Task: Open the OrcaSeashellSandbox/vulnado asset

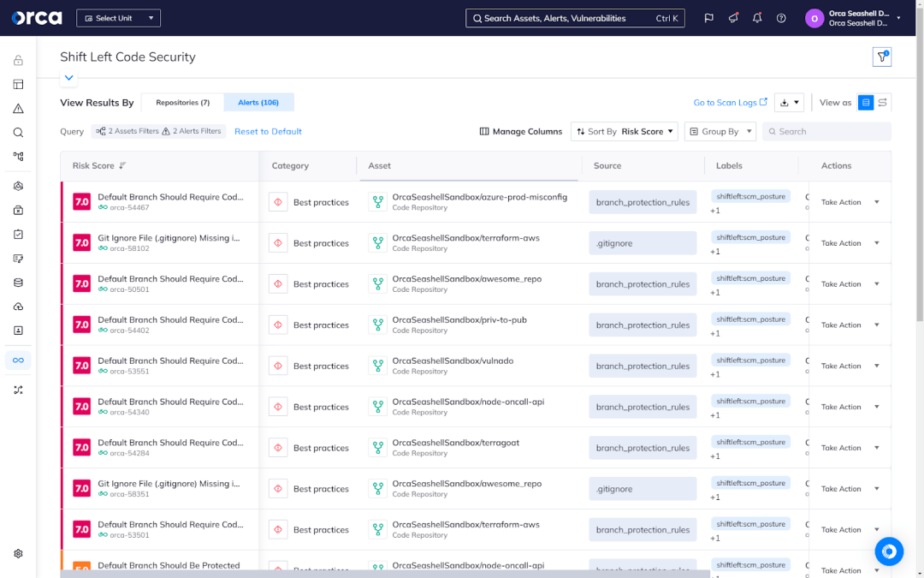Action: (x=453, y=361)
